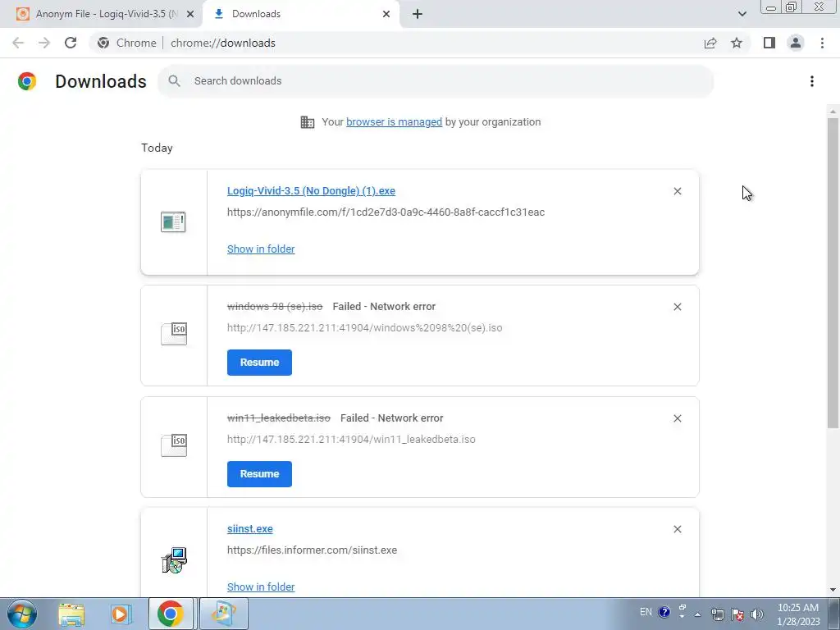840x630 pixels.
Task: Open the Logiq-Vivid-3.5 (No Dongle) (1).exe file link
Action: coord(311,190)
